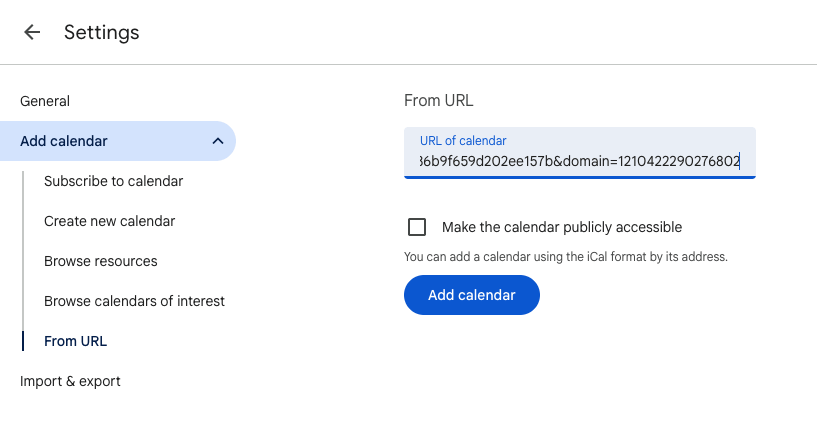Screen dimensions: 817x423
Task: Select Subscribe to calendar
Action: pos(114,181)
